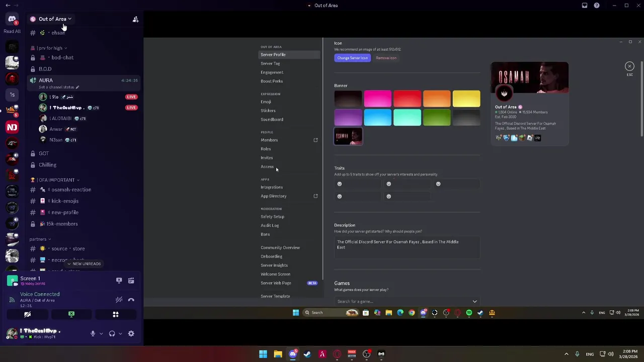644x362 pixels.
Task: Open Audit Log under Moderation
Action: [x=270, y=225]
